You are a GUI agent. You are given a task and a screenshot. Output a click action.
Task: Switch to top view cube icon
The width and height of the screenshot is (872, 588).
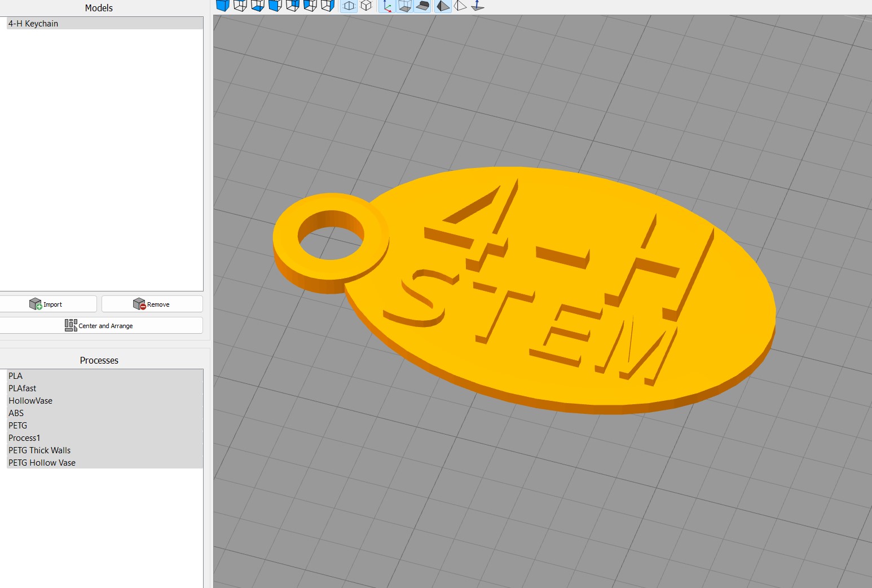pos(240,6)
